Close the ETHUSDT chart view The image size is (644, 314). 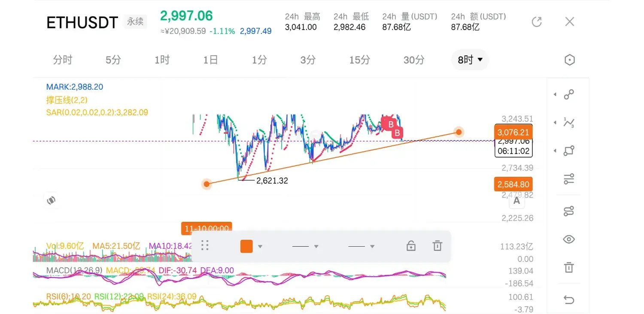pyautogui.click(x=570, y=22)
